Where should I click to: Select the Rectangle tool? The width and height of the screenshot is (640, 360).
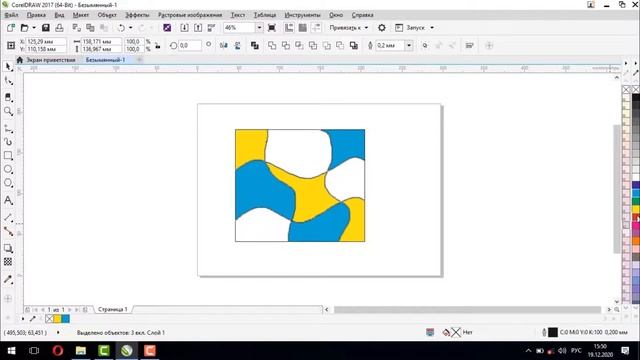(x=8, y=156)
